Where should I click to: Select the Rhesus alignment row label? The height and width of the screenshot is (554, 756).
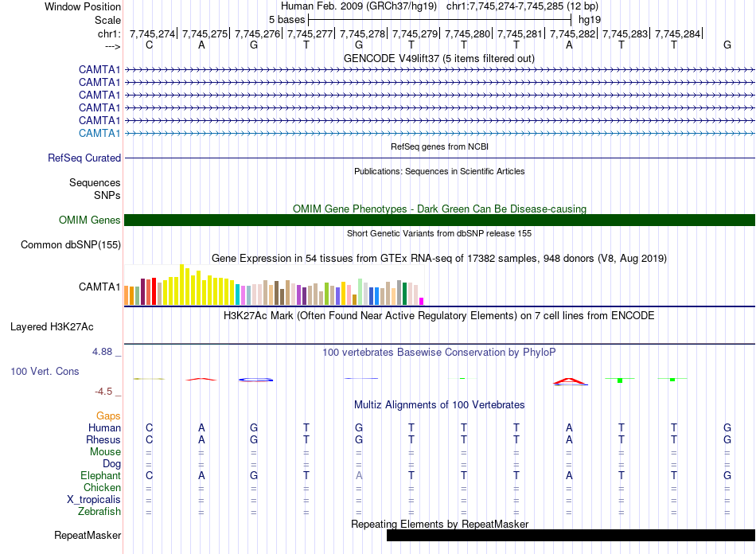point(103,439)
